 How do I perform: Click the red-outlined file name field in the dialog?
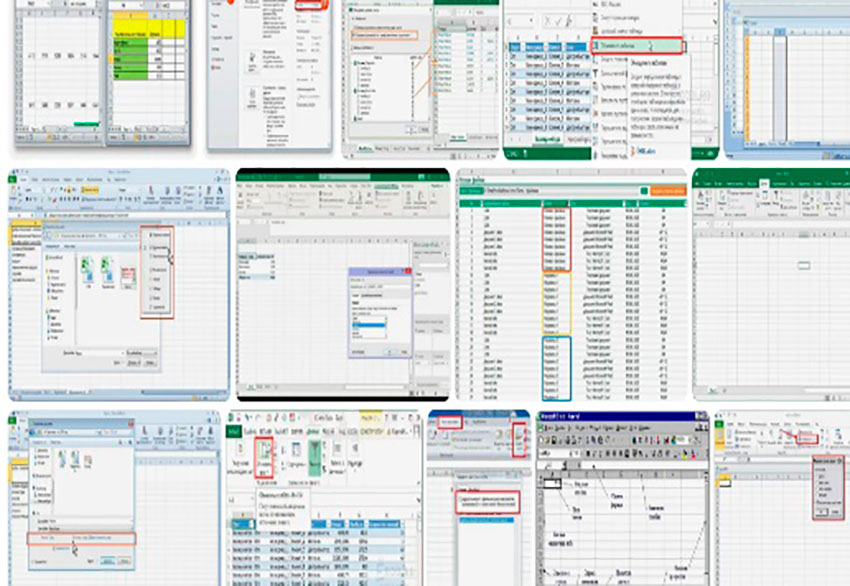(80, 538)
